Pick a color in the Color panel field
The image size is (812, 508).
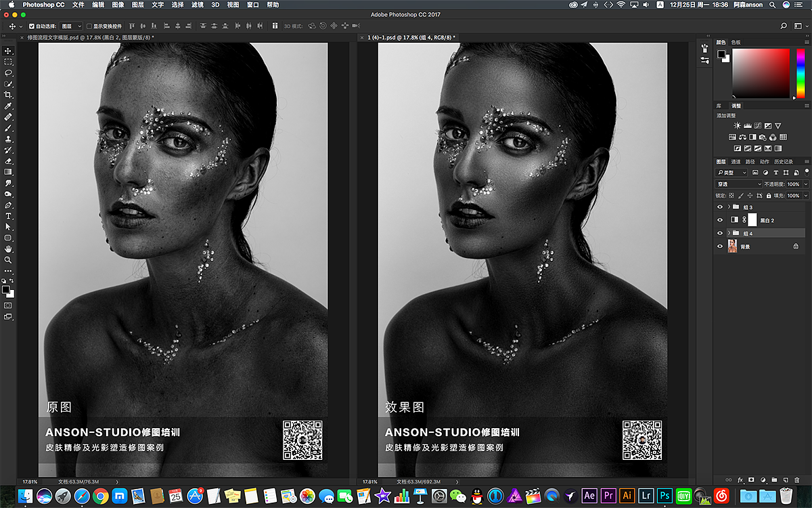(x=761, y=72)
